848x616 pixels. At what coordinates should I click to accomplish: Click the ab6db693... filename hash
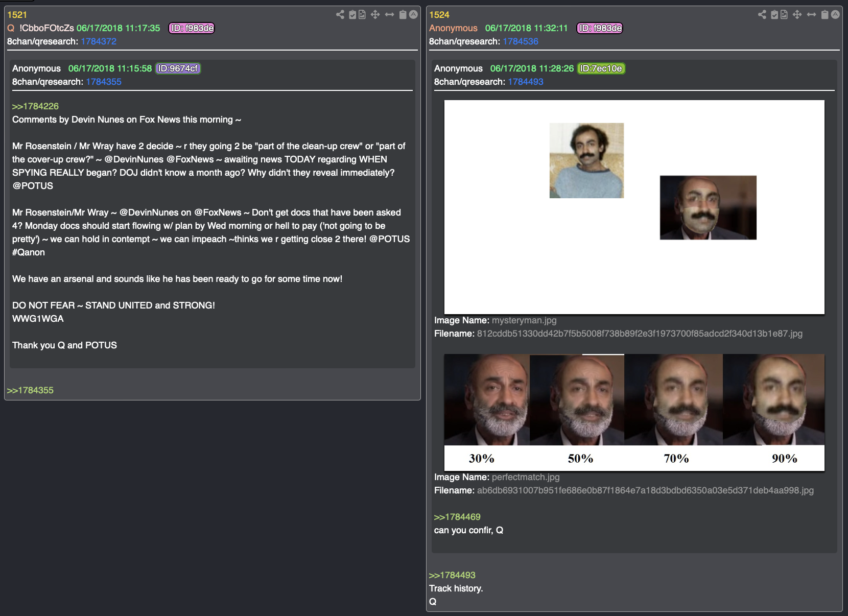[645, 490]
